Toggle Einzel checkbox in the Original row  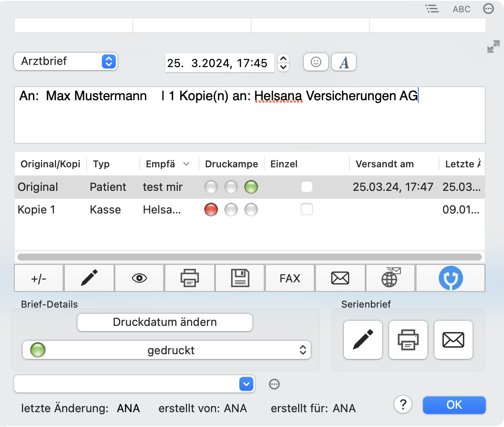[307, 187]
